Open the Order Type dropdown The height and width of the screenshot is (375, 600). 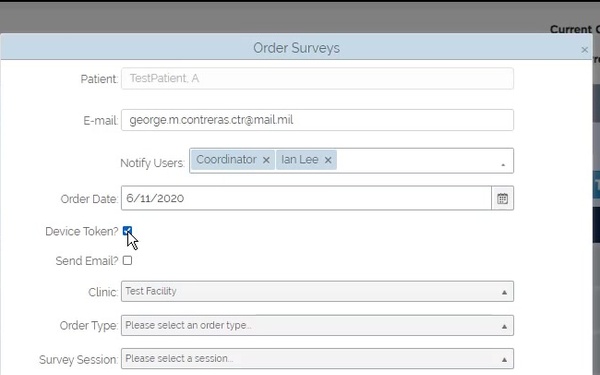(x=317, y=325)
